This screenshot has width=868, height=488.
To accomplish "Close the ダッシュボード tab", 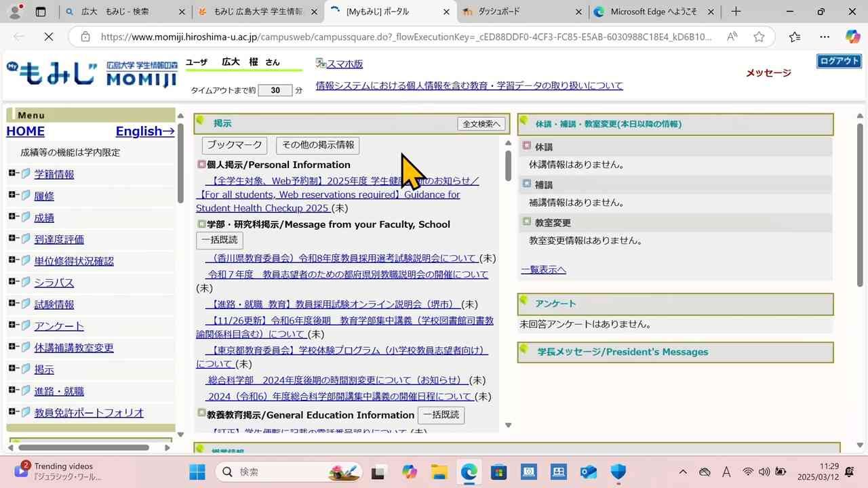I will (x=578, y=12).
